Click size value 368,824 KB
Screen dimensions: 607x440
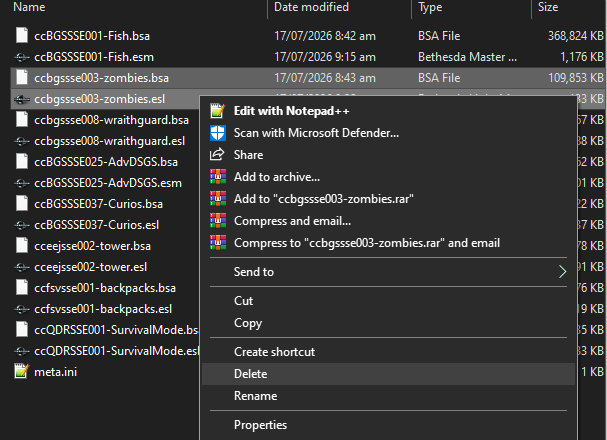576,36
